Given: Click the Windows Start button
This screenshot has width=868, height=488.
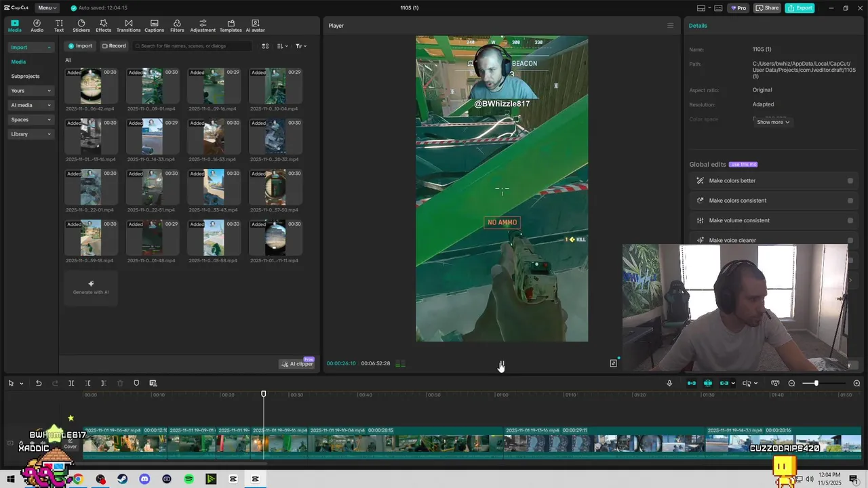Looking at the screenshot, I should point(11,479).
